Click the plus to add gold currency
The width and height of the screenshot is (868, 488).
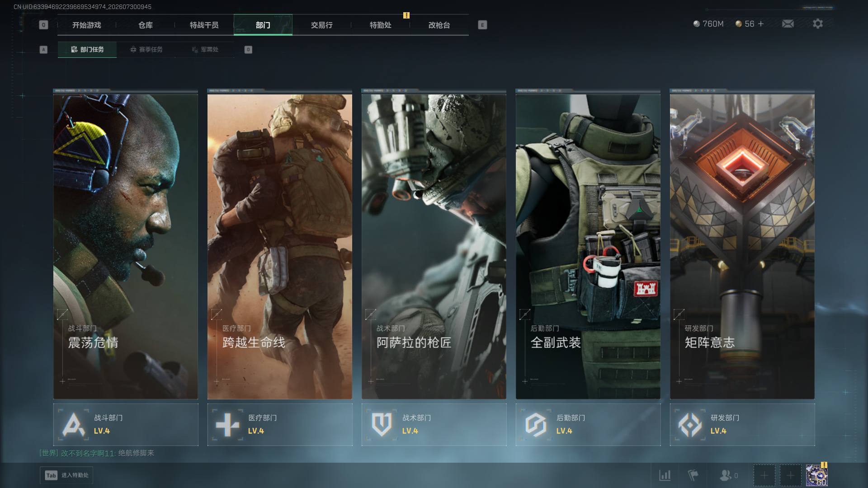(760, 23)
